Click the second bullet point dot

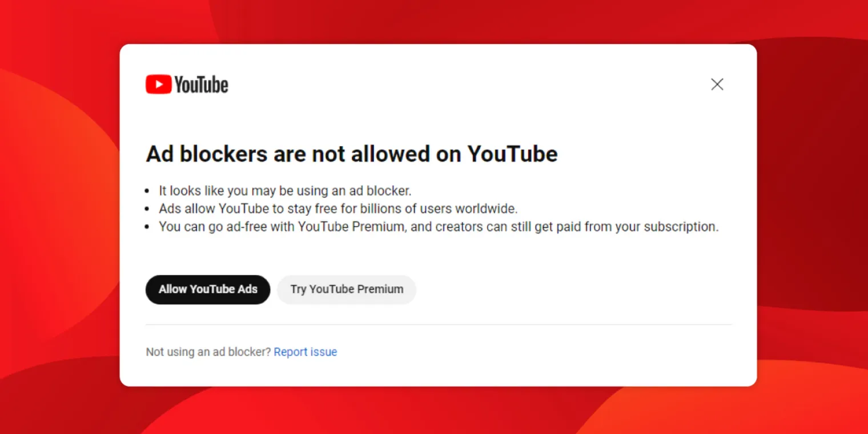tap(147, 209)
